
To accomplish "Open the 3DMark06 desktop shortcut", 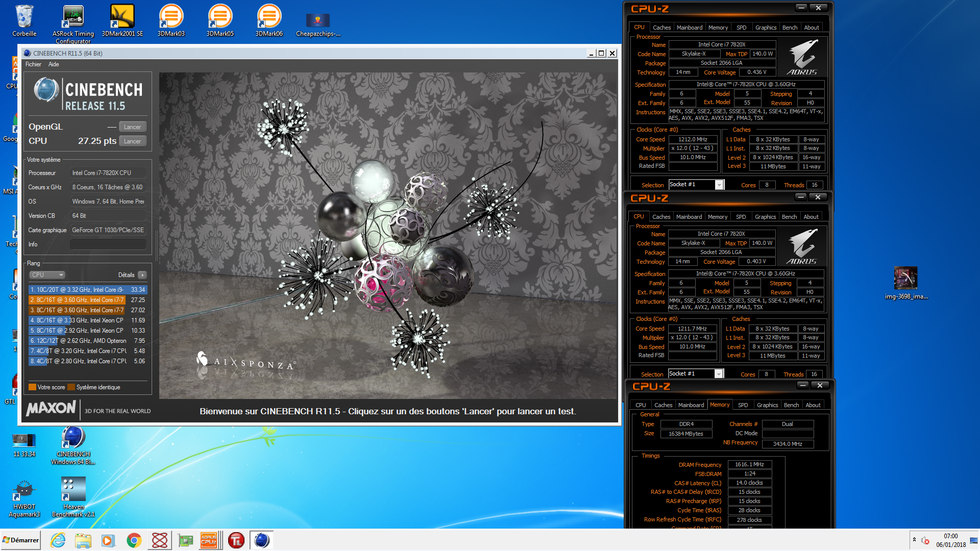I will coord(269,20).
